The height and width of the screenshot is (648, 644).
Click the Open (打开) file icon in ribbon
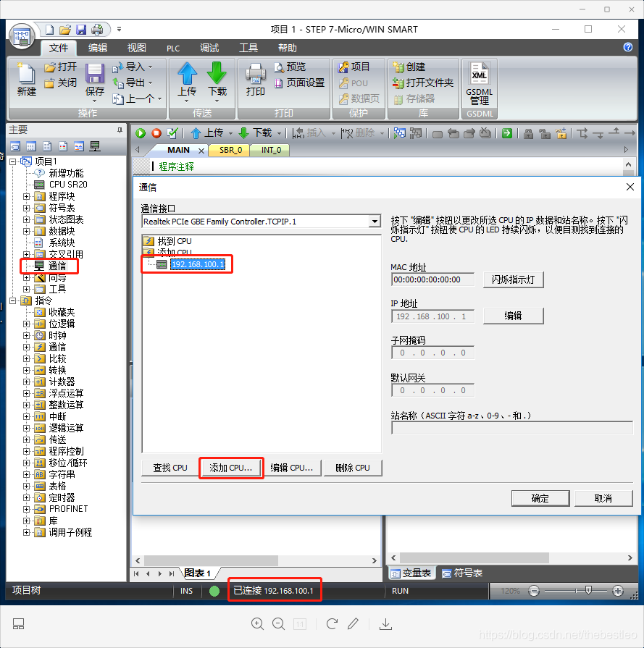coord(50,67)
